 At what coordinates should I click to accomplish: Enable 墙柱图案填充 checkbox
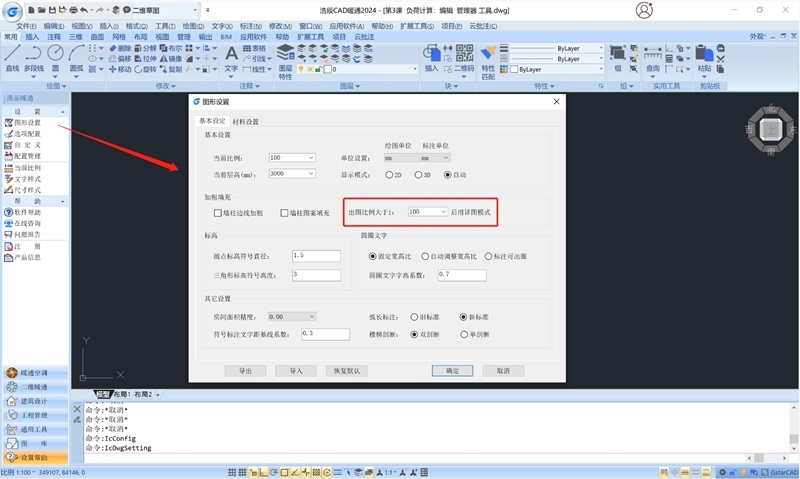(284, 213)
